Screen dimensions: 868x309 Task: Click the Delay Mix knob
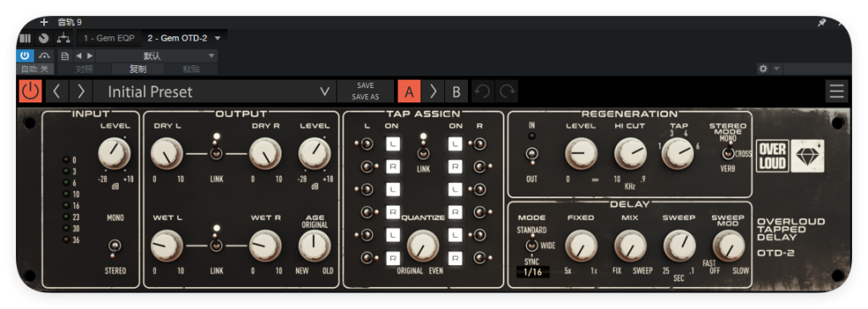tap(630, 246)
